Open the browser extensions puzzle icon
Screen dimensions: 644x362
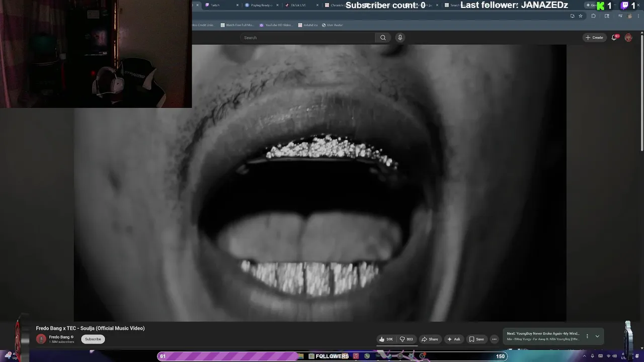pyautogui.click(x=593, y=16)
